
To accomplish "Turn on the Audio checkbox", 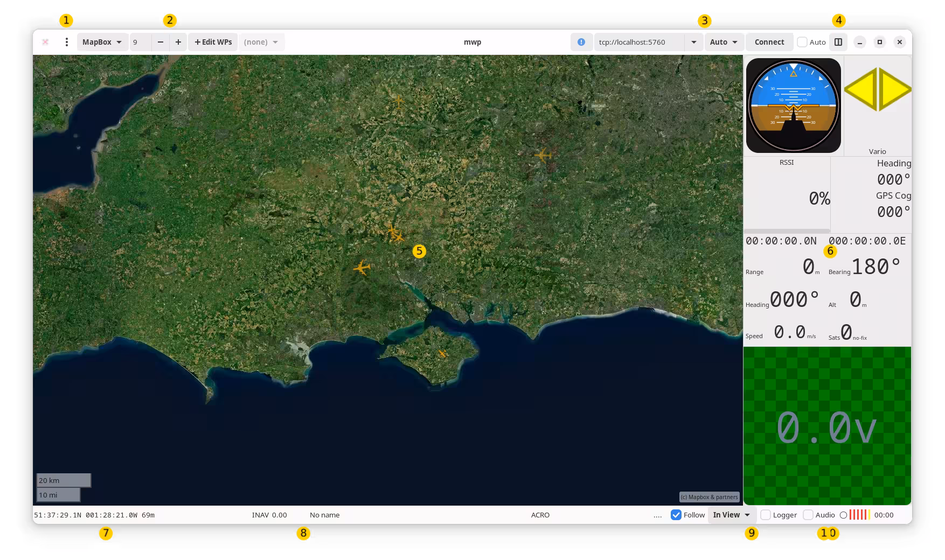I will [808, 515].
